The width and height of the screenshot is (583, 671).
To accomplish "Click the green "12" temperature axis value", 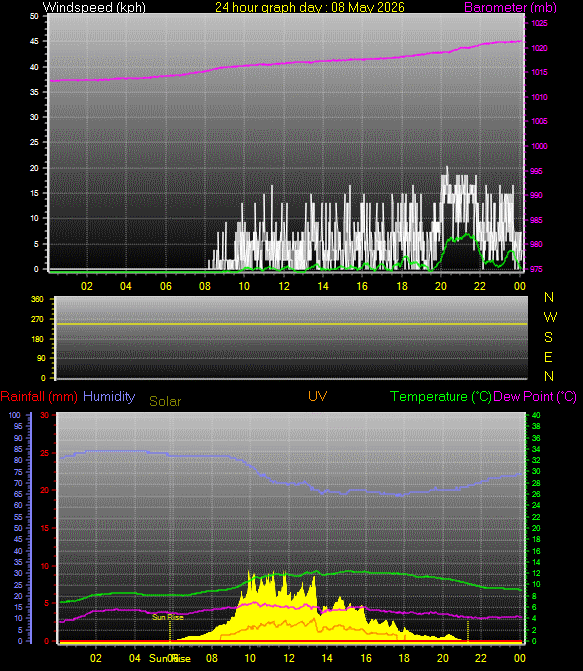I will click(536, 573).
